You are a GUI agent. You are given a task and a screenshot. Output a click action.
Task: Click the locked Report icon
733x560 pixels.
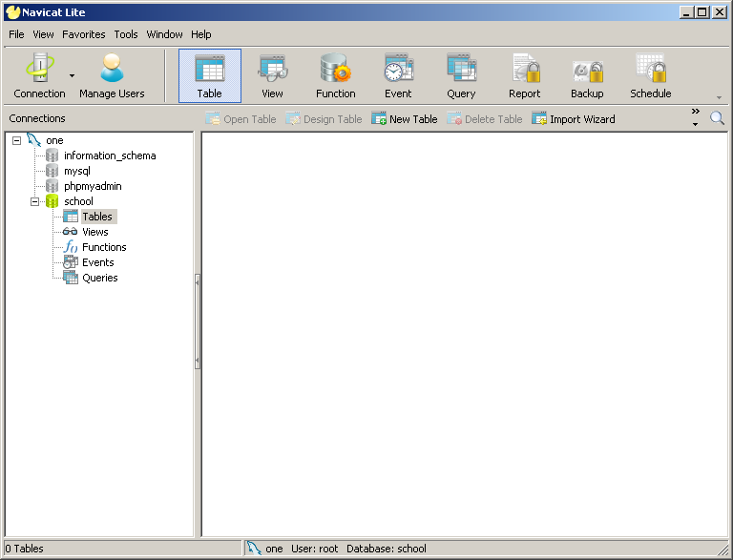coord(525,75)
